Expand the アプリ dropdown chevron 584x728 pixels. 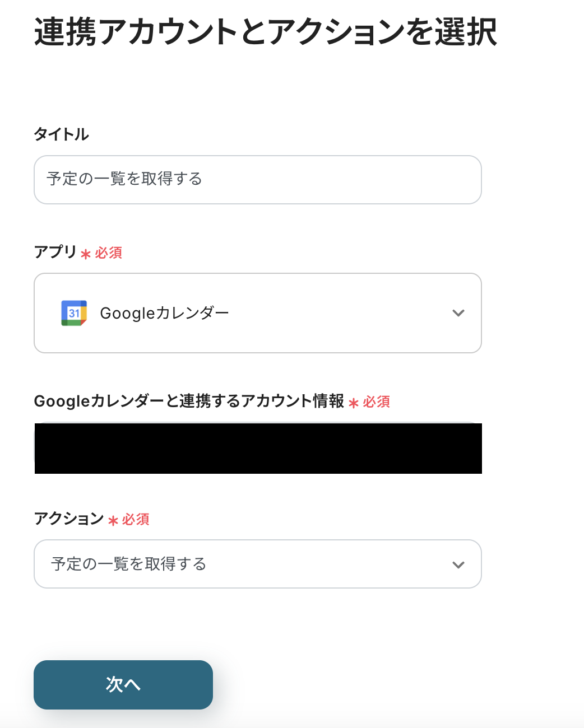[x=458, y=313]
